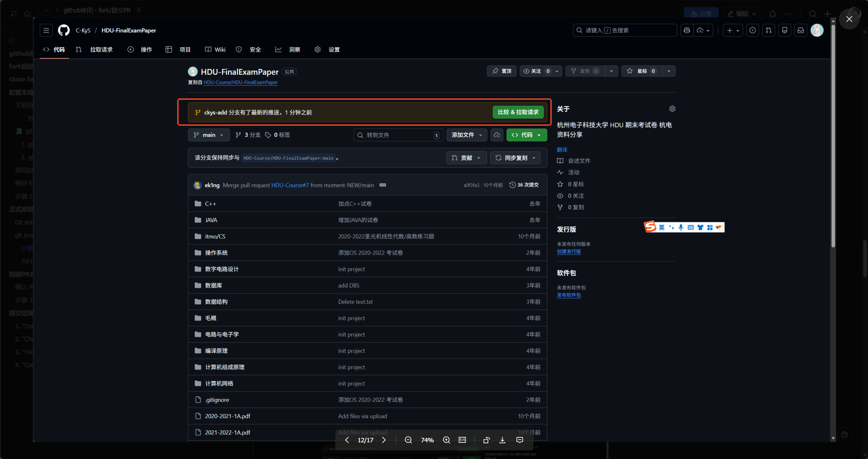Expand the 添加文件 dropdown

[x=466, y=135]
